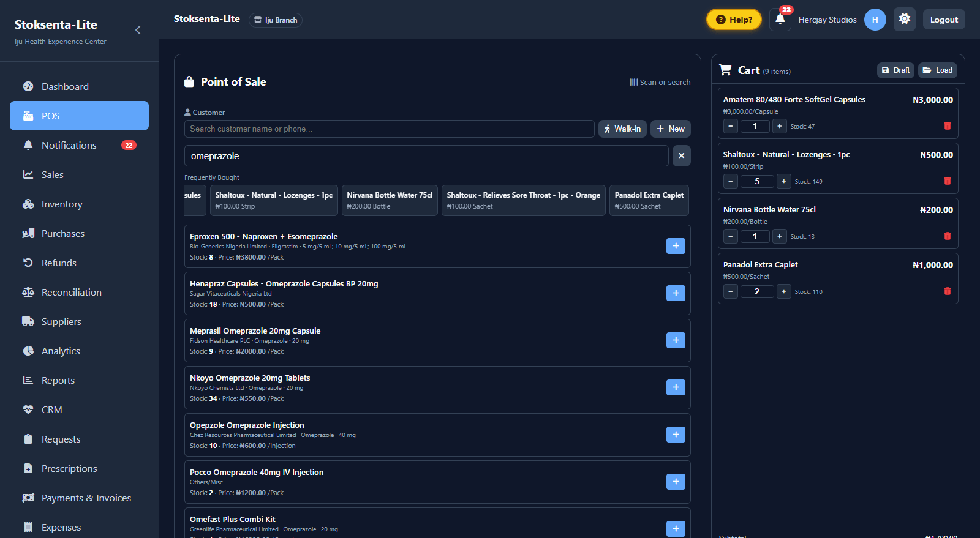Viewport: 980px width, 538px height.
Task: Add Eproxen 500 to cart
Action: pyautogui.click(x=676, y=246)
